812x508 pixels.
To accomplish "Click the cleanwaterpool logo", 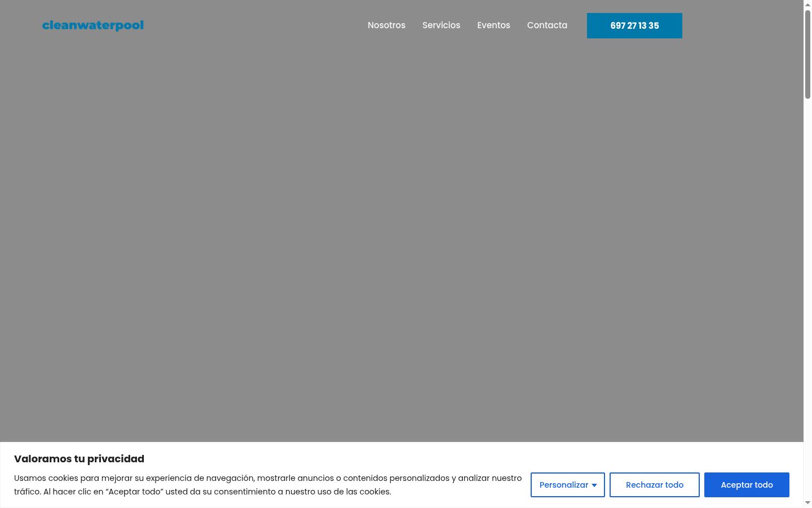I will pyautogui.click(x=93, y=25).
